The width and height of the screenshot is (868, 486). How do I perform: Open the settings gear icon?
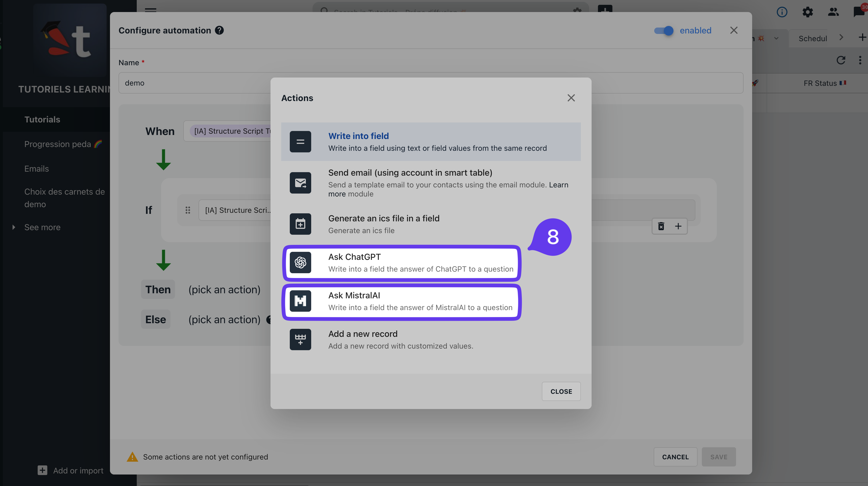click(807, 12)
